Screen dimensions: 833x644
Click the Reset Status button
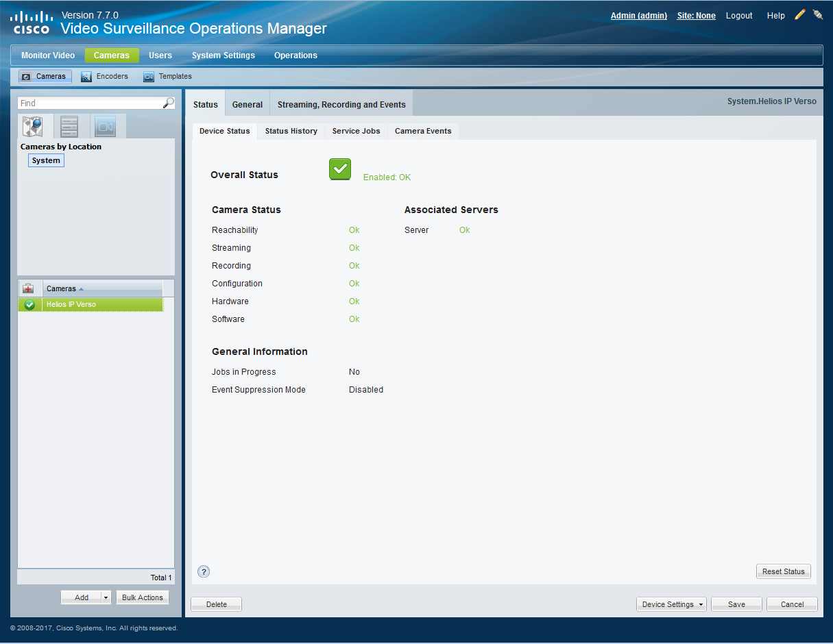[783, 571]
